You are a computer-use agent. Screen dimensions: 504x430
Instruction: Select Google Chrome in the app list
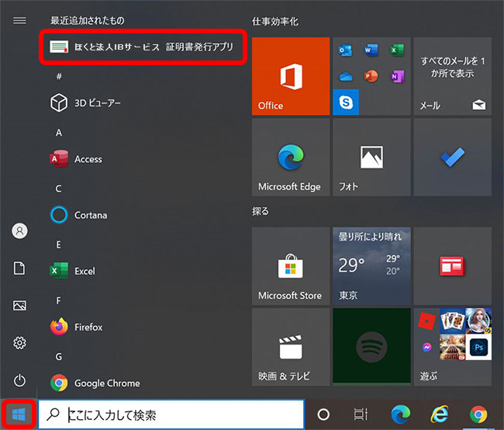106,383
